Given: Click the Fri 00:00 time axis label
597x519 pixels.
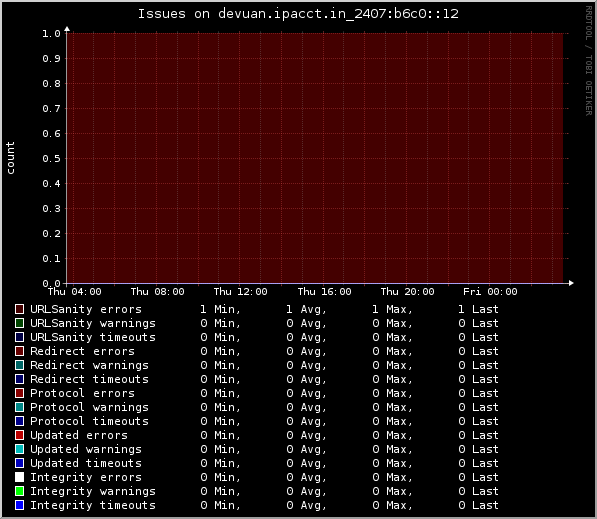Looking at the screenshot, I should pos(490,292).
